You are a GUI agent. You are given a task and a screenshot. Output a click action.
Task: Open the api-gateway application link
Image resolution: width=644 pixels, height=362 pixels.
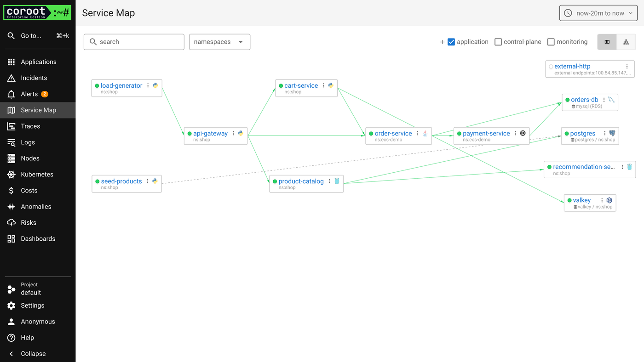coord(210,133)
